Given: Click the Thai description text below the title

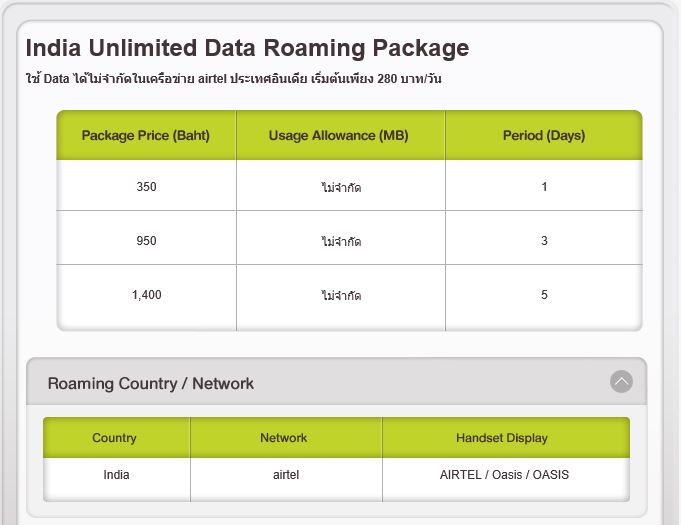Looking at the screenshot, I should point(233,79).
